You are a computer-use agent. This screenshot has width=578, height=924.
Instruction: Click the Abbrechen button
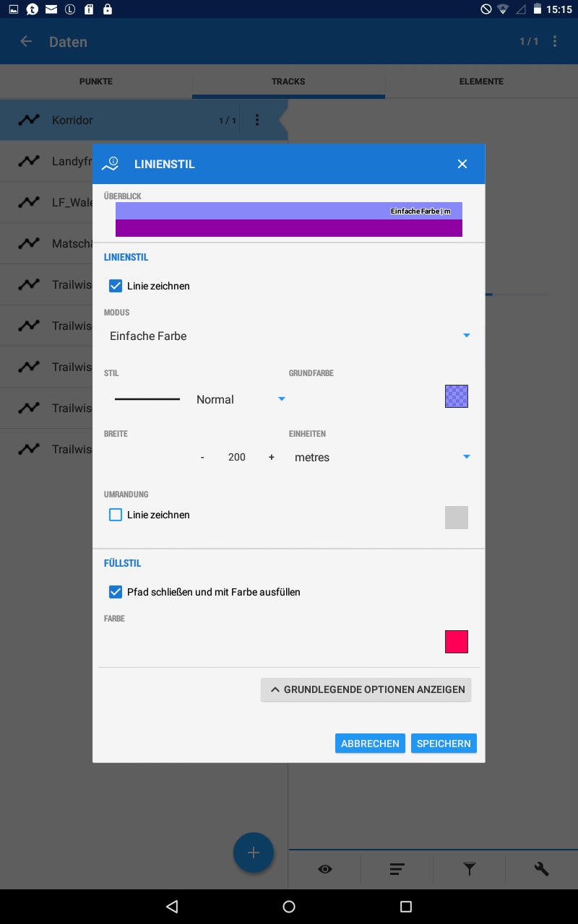pyautogui.click(x=370, y=744)
